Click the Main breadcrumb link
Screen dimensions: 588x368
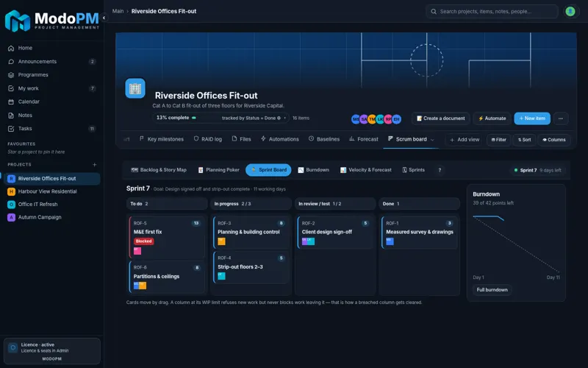[118, 11]
